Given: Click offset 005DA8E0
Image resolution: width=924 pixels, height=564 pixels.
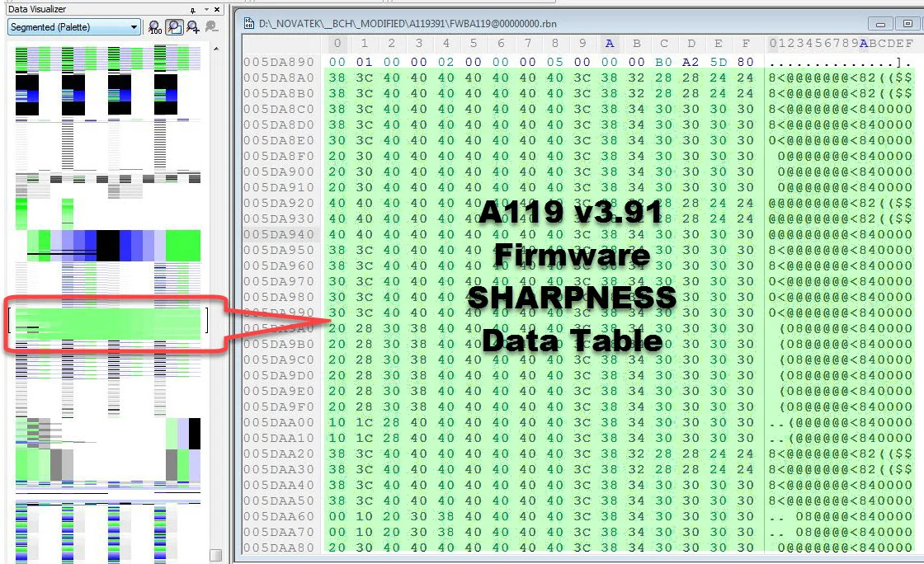Looking at the screenshot, I should pyautogui.click(x=279, y=140).
